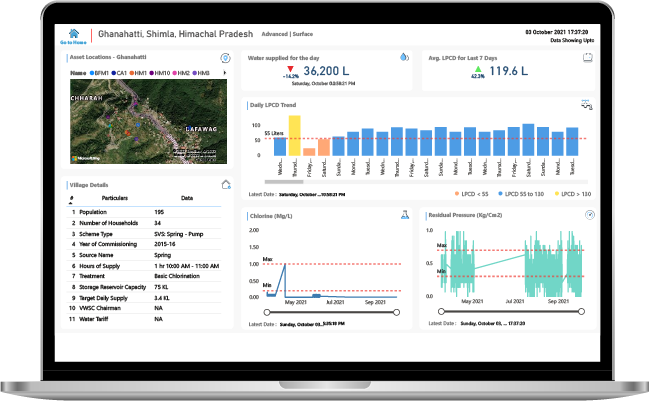Click the container icon in Avg. LPCD card
The image size is (649, 401).
click(587, 58)
